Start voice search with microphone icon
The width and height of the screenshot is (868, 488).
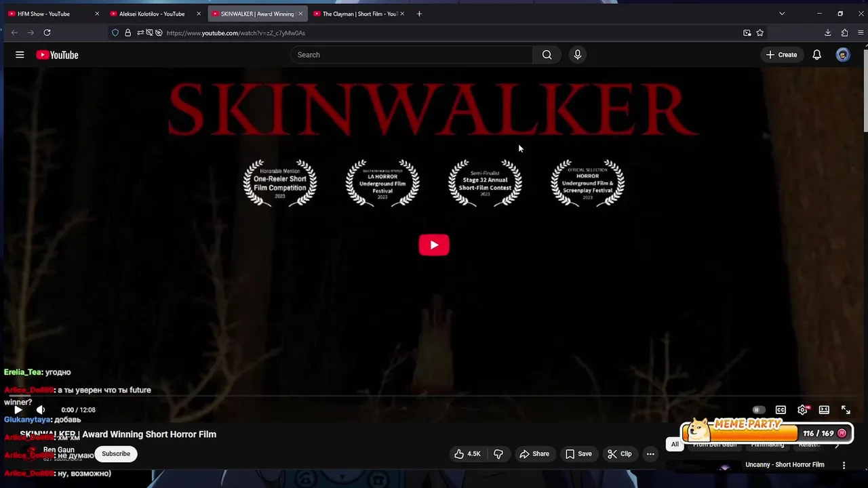577,55
